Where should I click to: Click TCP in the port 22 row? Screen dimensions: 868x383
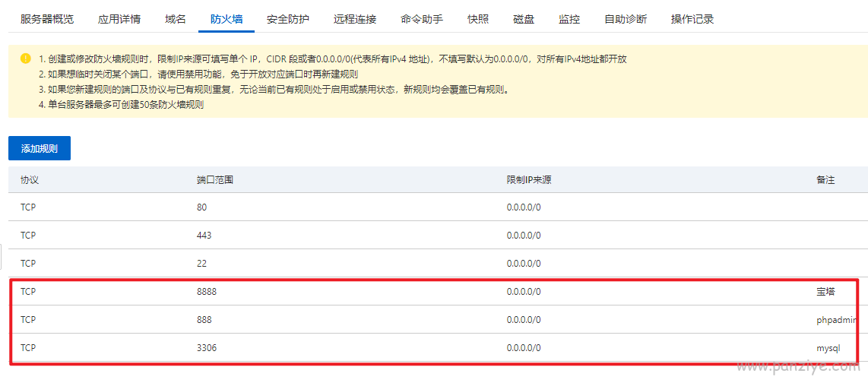click(28, 264)
